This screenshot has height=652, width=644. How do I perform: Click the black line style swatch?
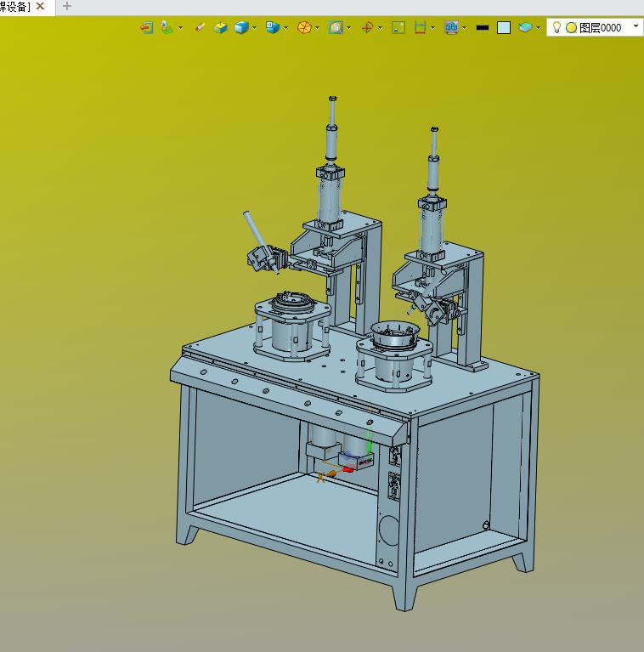coord(483,28)
